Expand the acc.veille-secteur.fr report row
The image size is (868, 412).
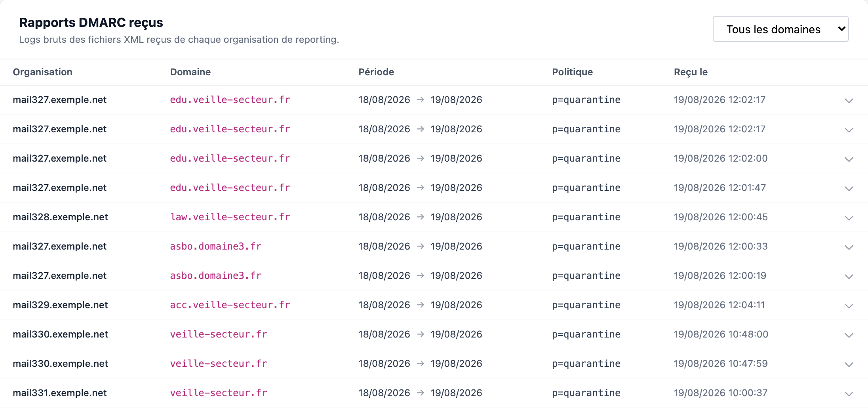pos(849,305)
